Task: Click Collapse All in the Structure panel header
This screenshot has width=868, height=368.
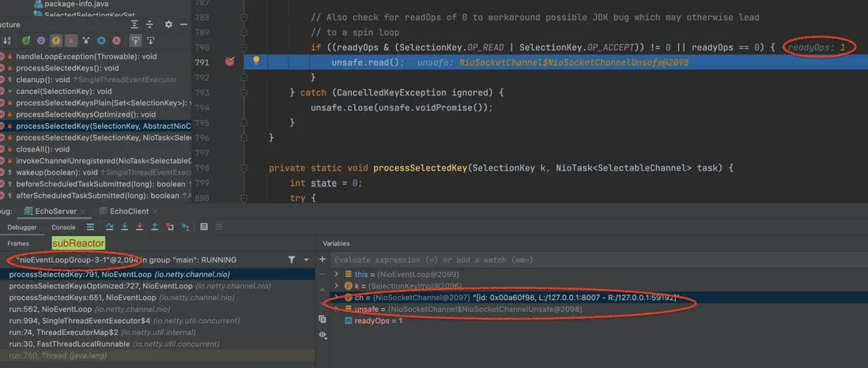Action: 149,24
